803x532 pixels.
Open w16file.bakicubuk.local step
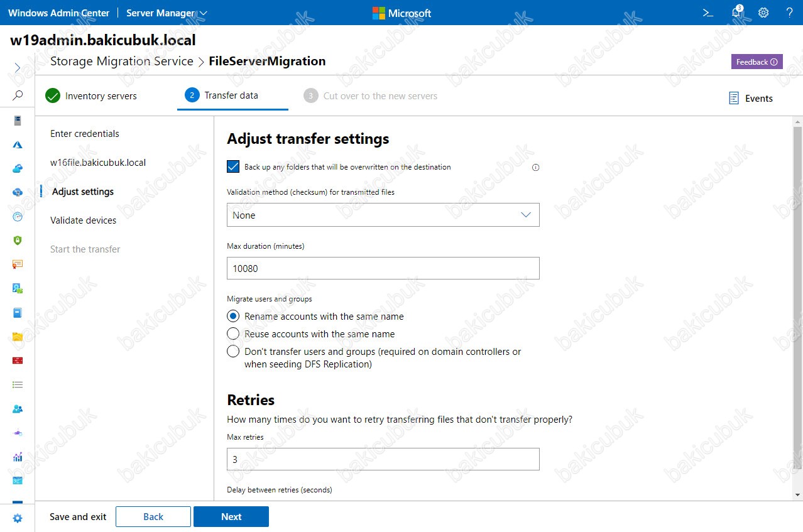coord(98,163)
